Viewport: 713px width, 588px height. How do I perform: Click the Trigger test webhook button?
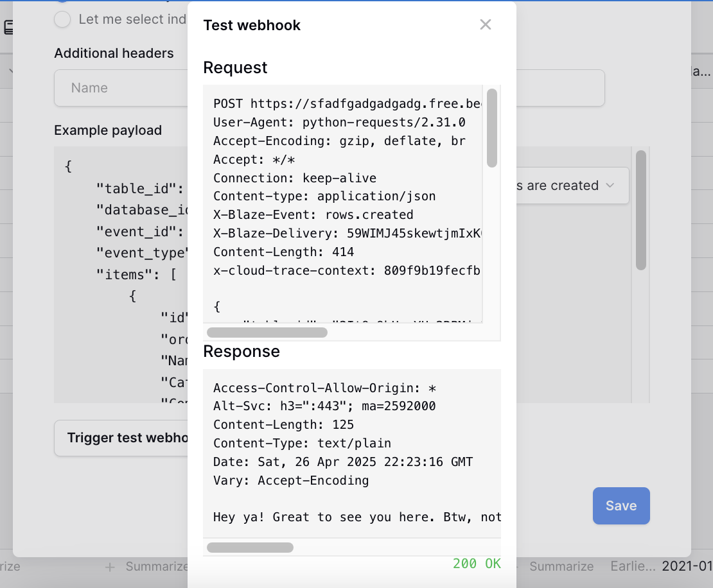point(121,438)
